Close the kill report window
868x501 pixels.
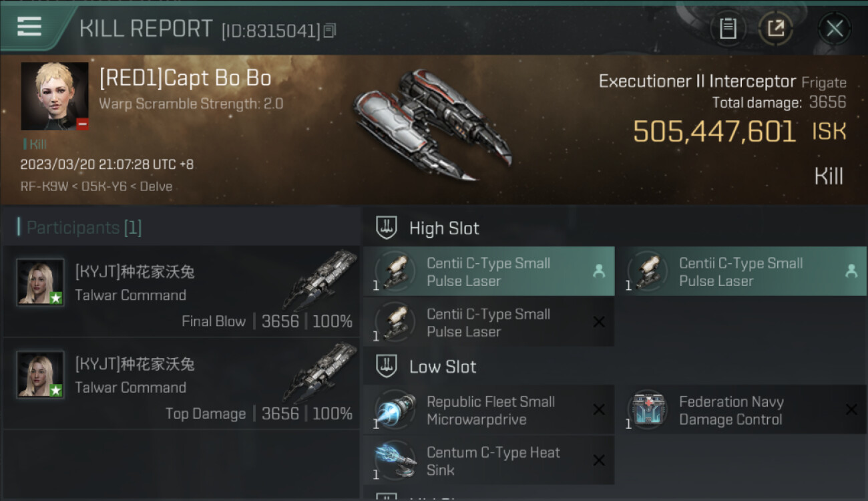click(835, 29)
